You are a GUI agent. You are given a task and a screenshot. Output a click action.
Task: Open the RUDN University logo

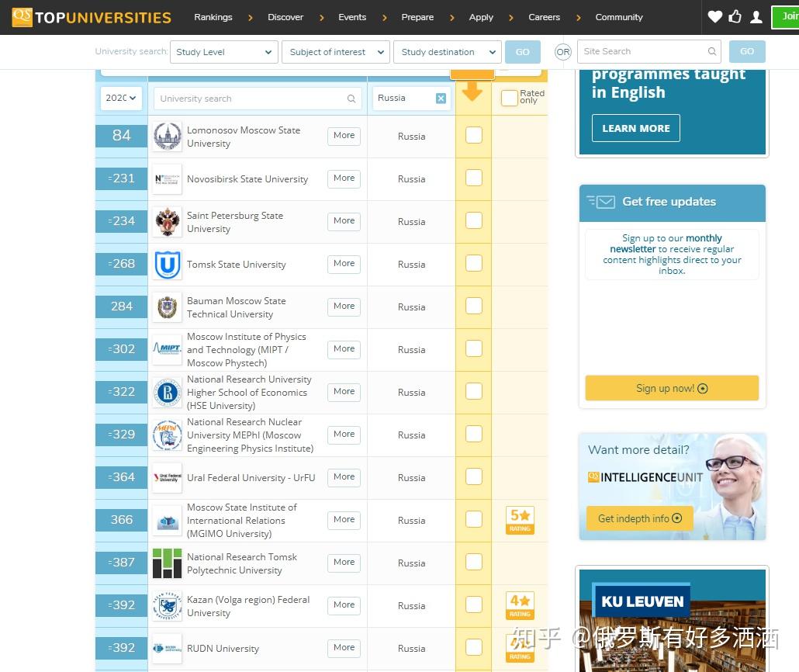click(167, 649)
